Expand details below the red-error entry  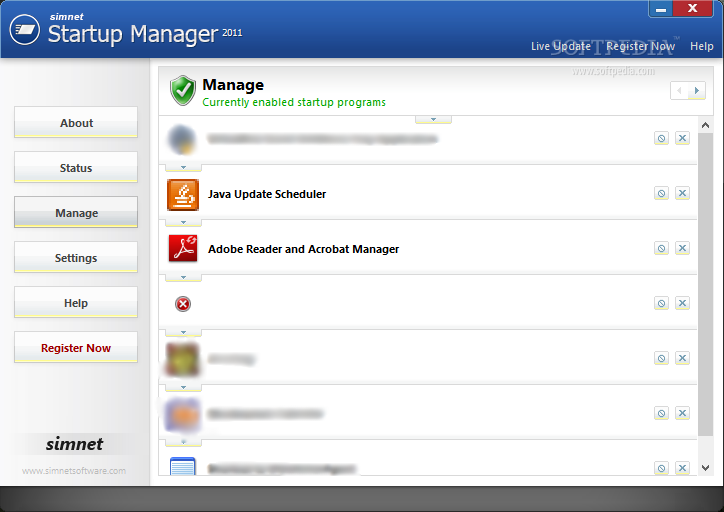(183, 332)
